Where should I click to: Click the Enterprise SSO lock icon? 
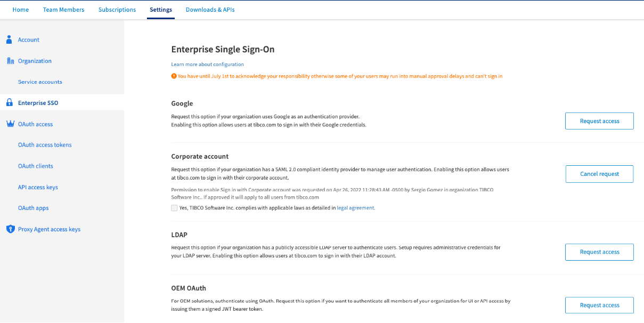pos(10,103)
